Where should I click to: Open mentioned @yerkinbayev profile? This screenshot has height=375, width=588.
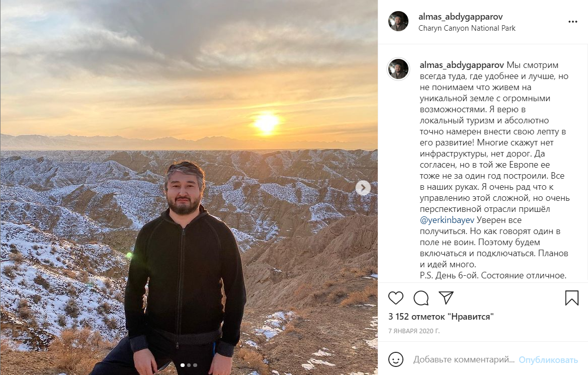click(x=447, y=220)
